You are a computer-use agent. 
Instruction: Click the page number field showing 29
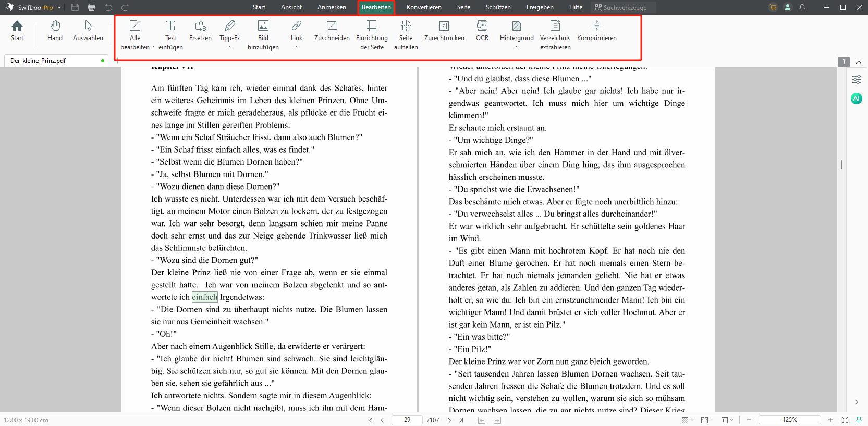pos(407,420)
